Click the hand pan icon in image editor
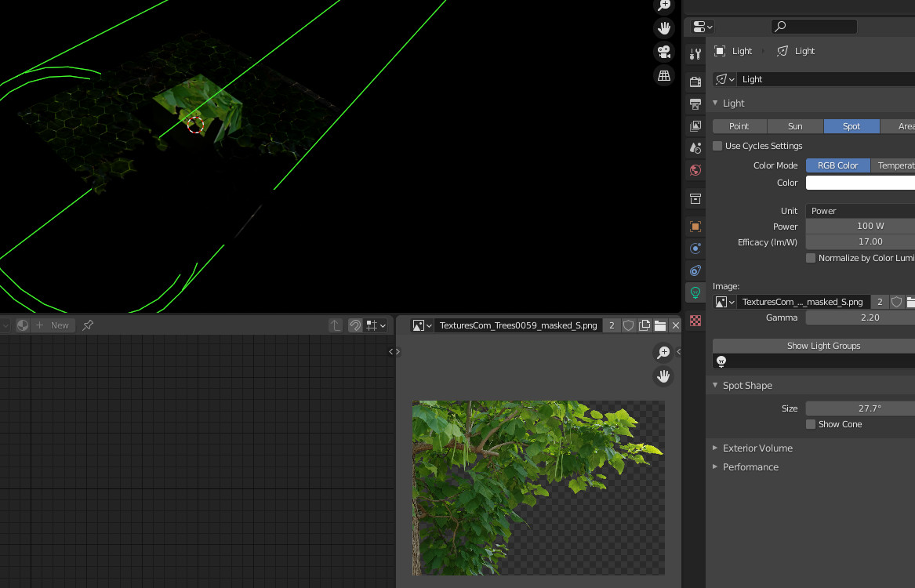 click(663, 376)
